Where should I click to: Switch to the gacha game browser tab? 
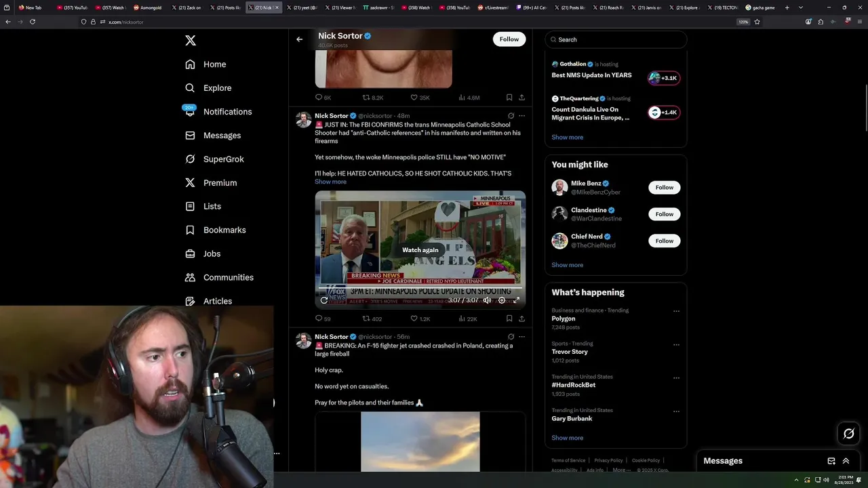pos(761,7)
